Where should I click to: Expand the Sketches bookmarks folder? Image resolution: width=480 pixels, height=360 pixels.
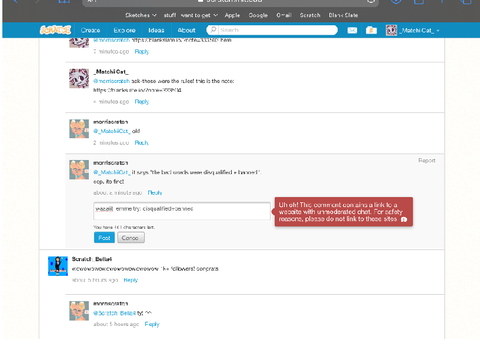pos(141,15)
